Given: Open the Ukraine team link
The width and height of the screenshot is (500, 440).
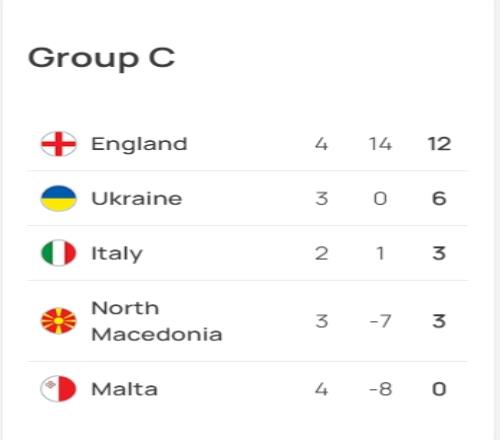Looking at the screenshot, I should click(x=137, y=198).
